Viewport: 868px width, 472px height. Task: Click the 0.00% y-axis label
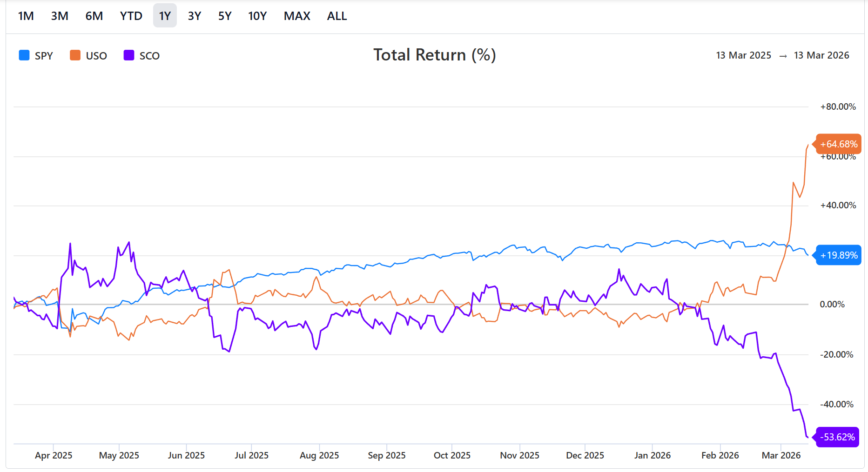[x=832, y=305]
